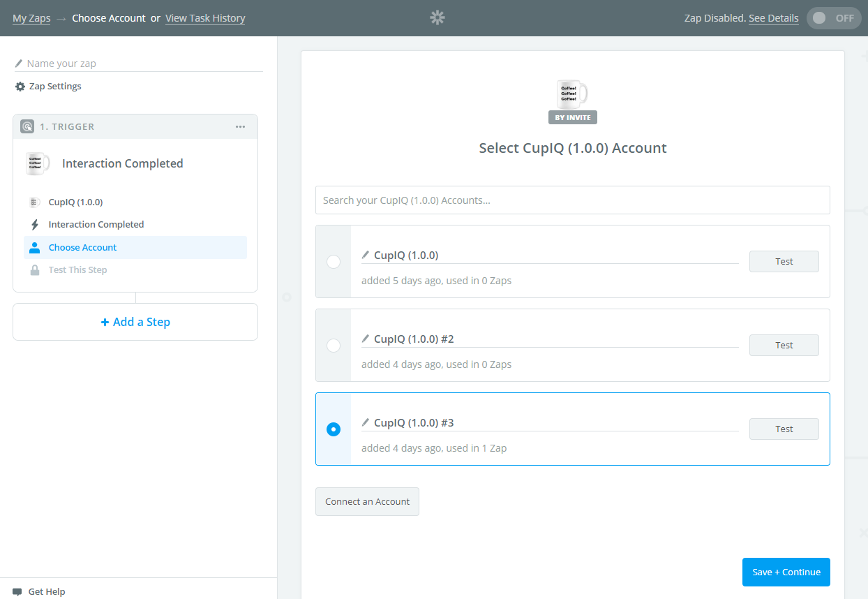Viewport: 868px width, 599px height.
Task: Click 'Select CupIQ (1.0.0) Account' heading
Action: [573, 148]
